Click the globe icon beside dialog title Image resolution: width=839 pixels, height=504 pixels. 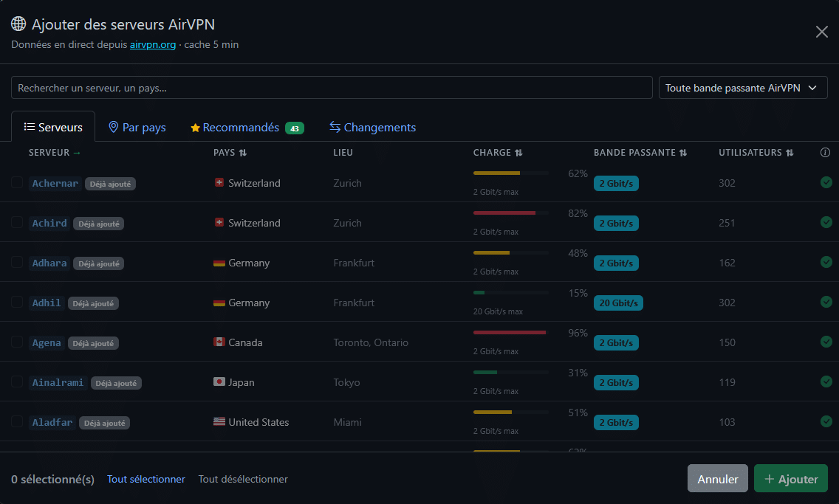pyautogui.click(x=18, y=24)
